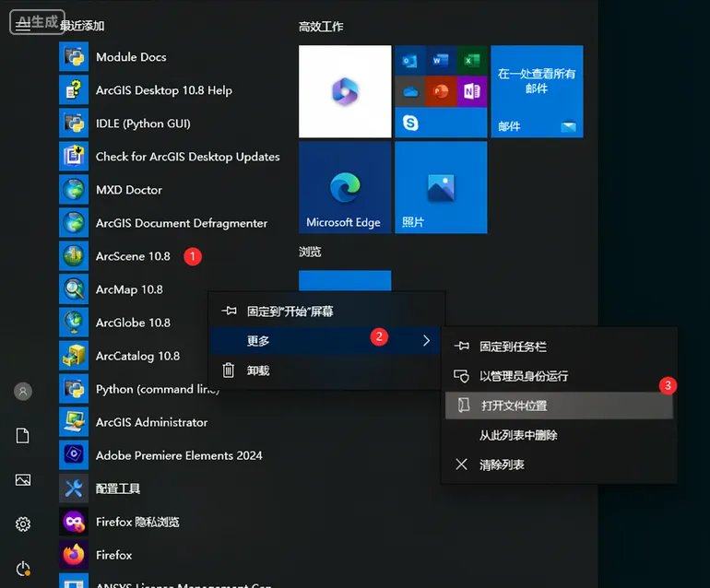Open Pictures icon in Start sidebar

pyautogui.click(x=23, y=479)
